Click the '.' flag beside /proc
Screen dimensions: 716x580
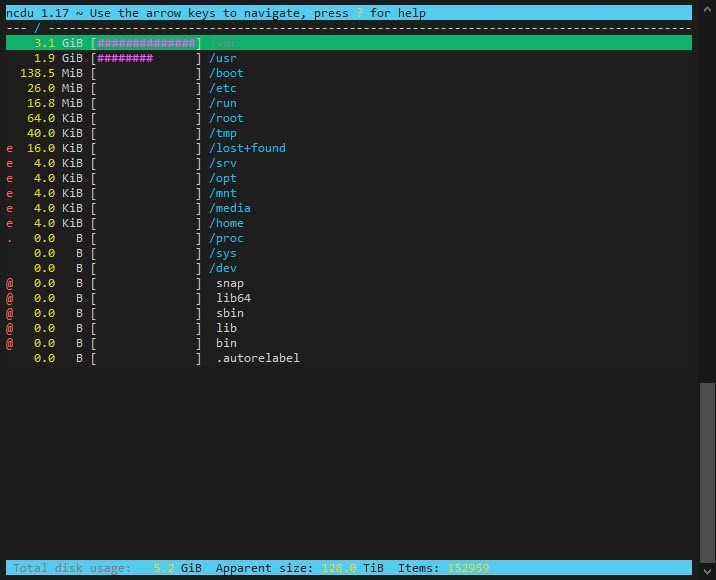click(10, 238)
